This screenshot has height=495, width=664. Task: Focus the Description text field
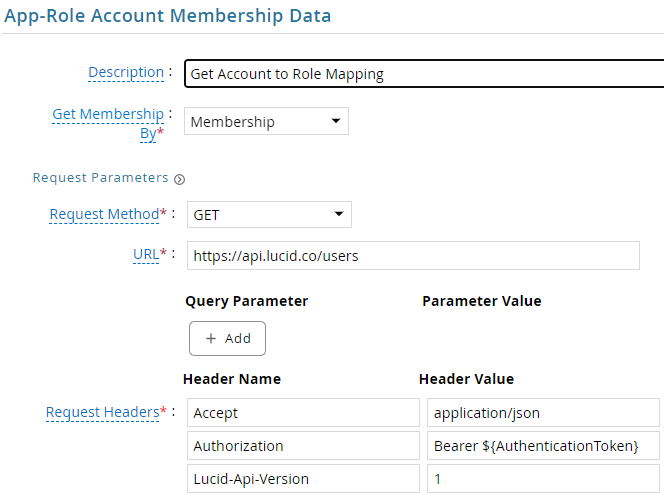(x=424, y=74)
